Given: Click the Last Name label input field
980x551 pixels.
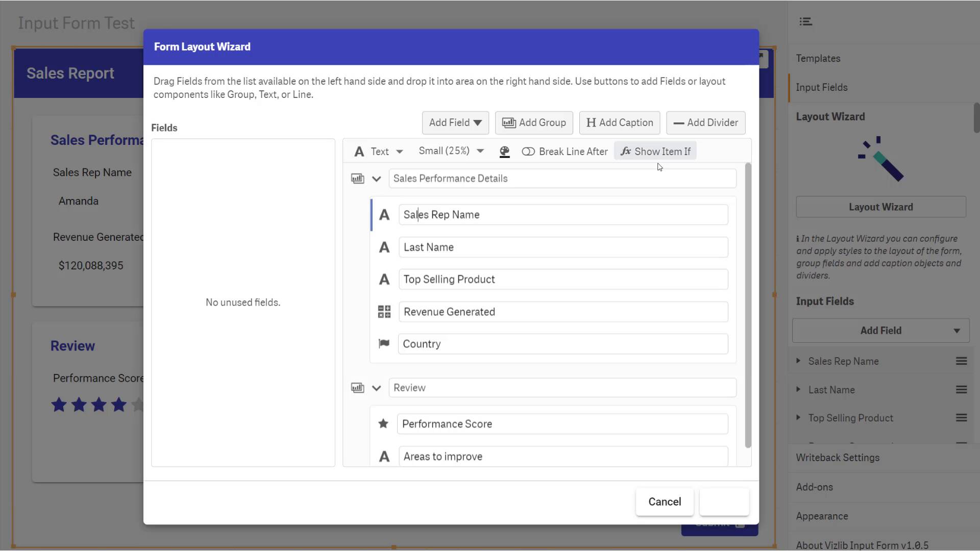Looking at the screenshot, I should tap(562, 247).
